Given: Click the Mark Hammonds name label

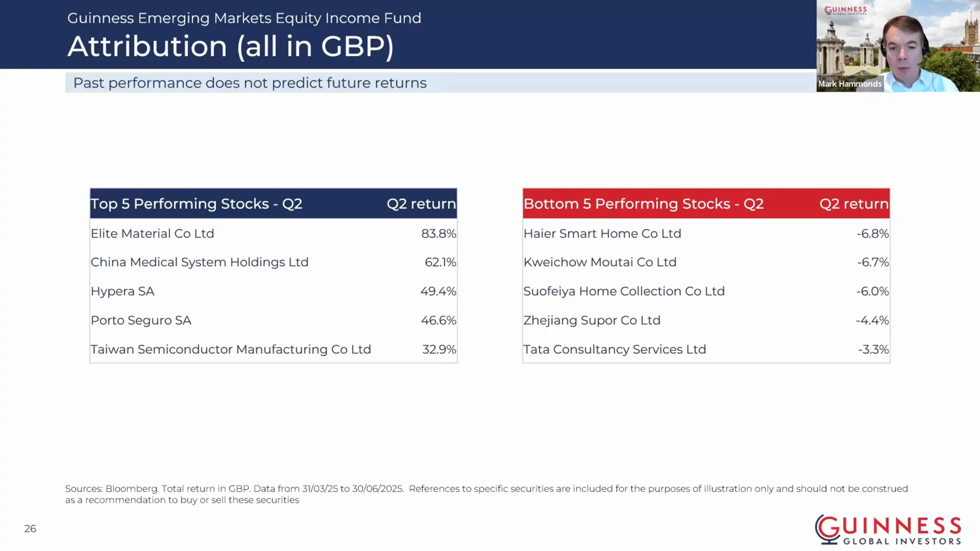Looking at the screenshot, I should (x=850, y=84).
